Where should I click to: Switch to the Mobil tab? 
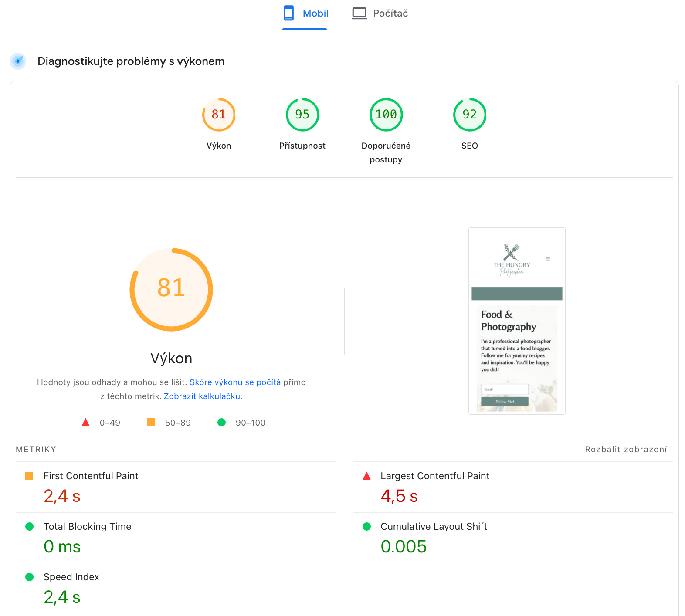(x=305, y=14)
